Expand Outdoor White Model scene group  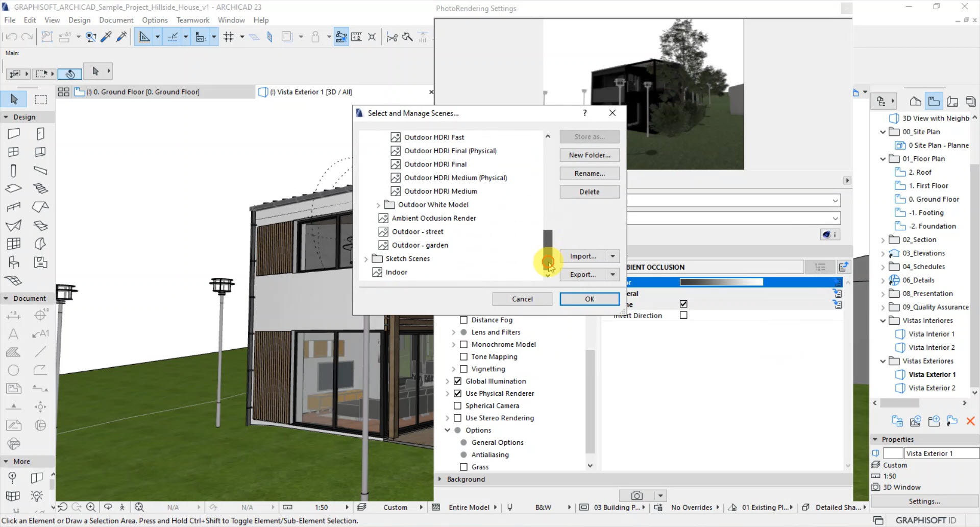[x=378, y=204]
